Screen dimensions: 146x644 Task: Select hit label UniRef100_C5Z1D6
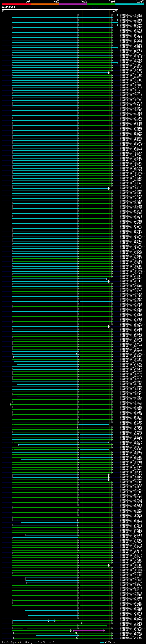pos(131,63)
